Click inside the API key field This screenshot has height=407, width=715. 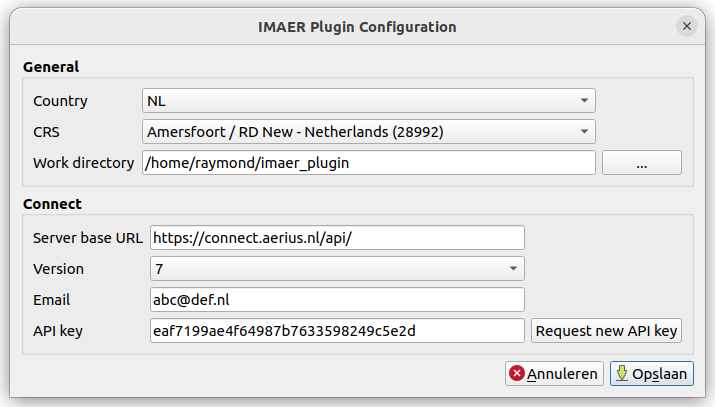coord(337,331)
